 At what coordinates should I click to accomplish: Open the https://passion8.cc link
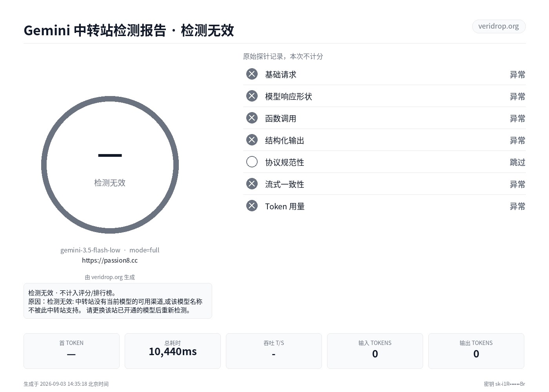(x=110, y=260)
